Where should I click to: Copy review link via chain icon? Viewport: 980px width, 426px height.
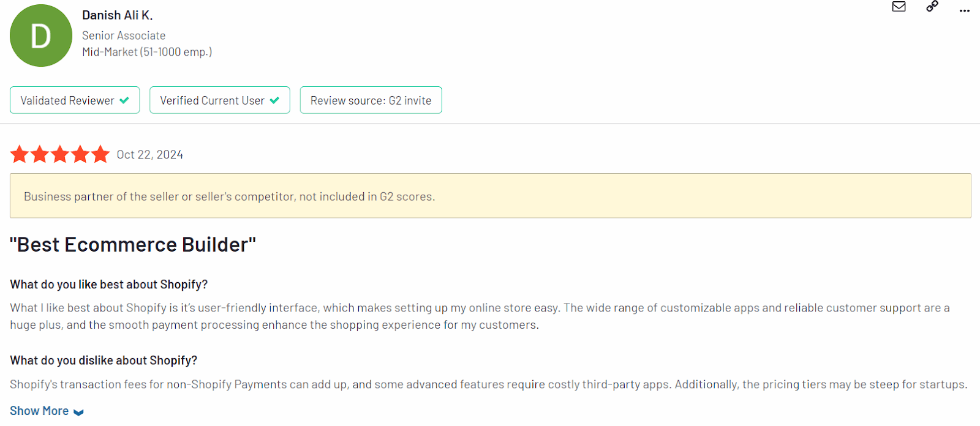click(932, 7)
